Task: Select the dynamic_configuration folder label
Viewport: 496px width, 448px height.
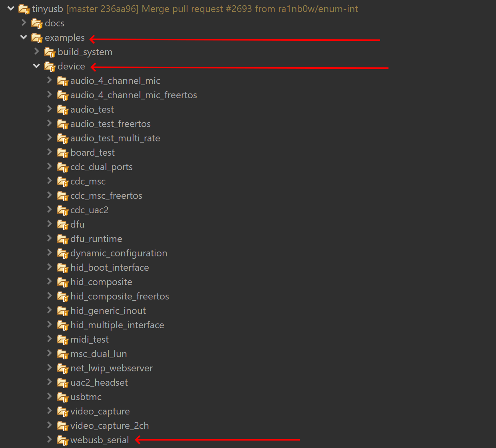Action: pos(119,253)
